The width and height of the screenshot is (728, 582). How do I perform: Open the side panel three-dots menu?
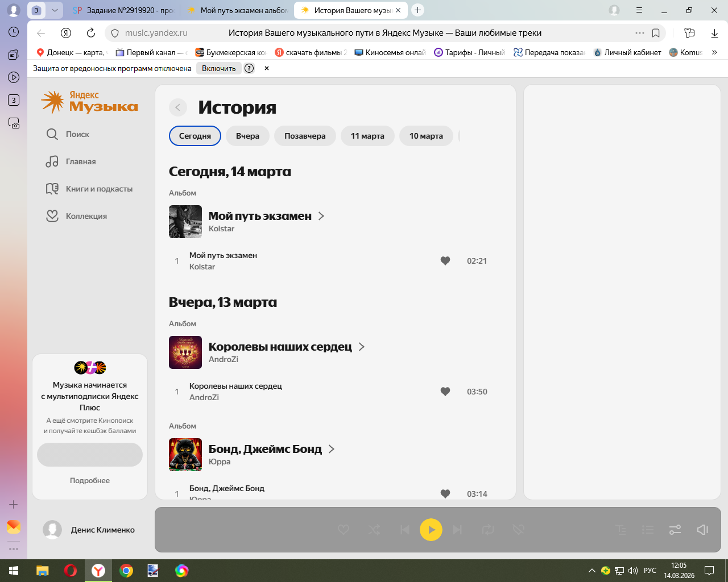coord(14,549)
